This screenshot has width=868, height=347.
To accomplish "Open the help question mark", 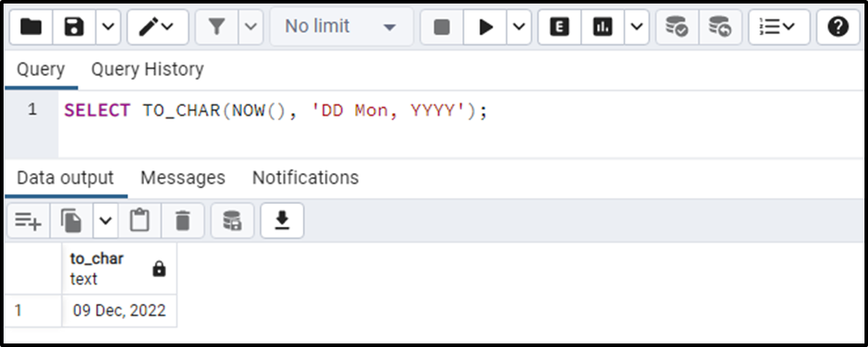I will point(838,26).
